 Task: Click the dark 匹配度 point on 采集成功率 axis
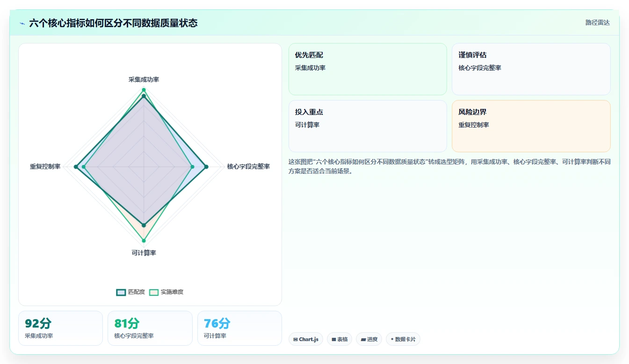coord(144,96)
